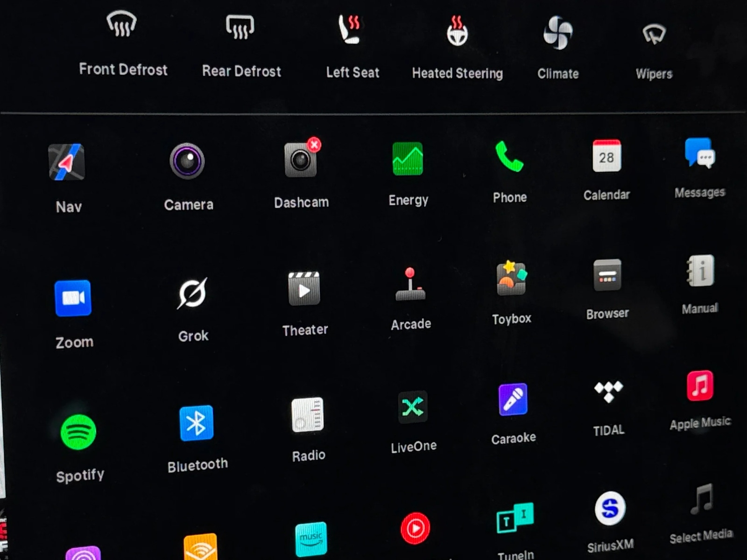Open the Toybox app
Viewport: 747px width, 560px height.
[x=511, y=279]
